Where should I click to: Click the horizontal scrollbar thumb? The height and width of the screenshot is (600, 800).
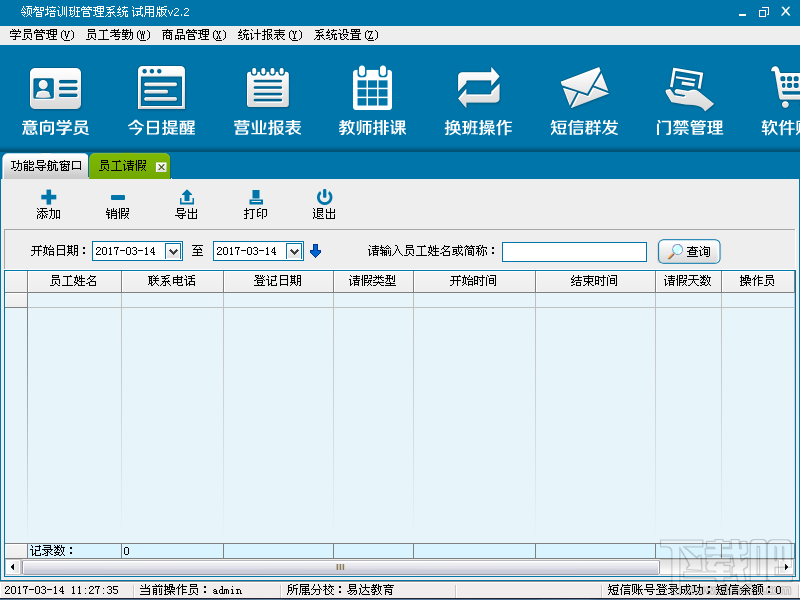(x=341, y=567)
